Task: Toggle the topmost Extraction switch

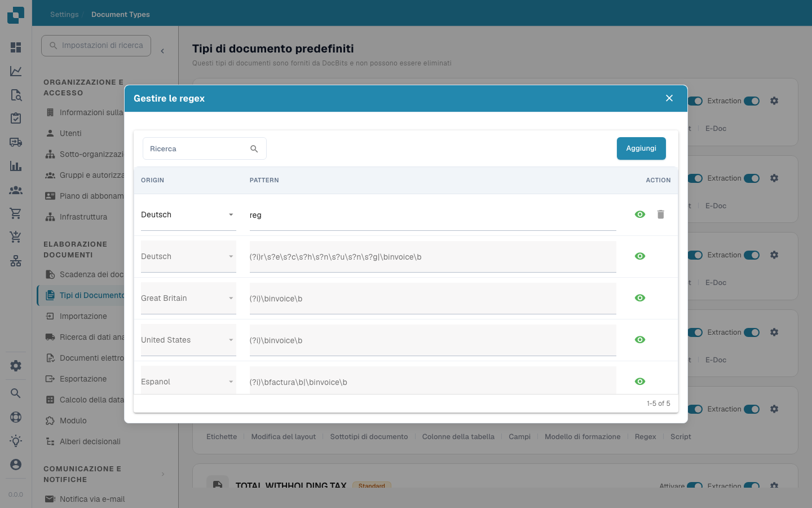Action: click(x=752, y=101)
